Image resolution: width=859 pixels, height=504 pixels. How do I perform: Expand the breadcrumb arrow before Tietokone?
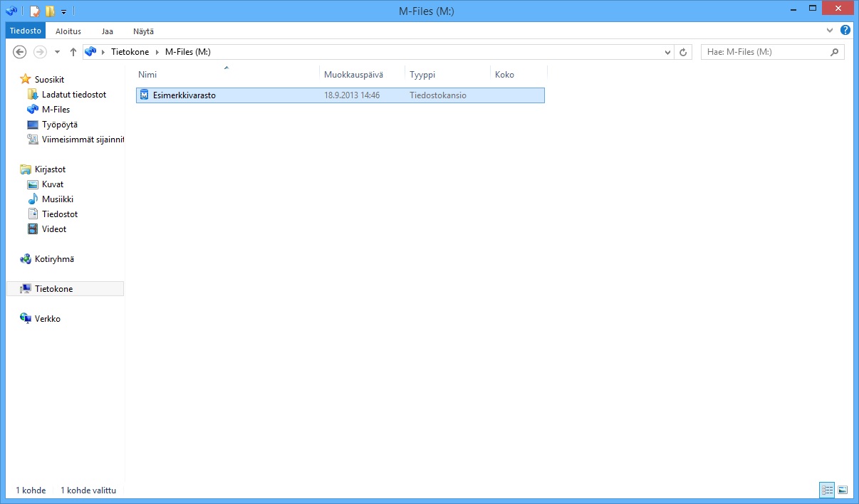(103, 52)
